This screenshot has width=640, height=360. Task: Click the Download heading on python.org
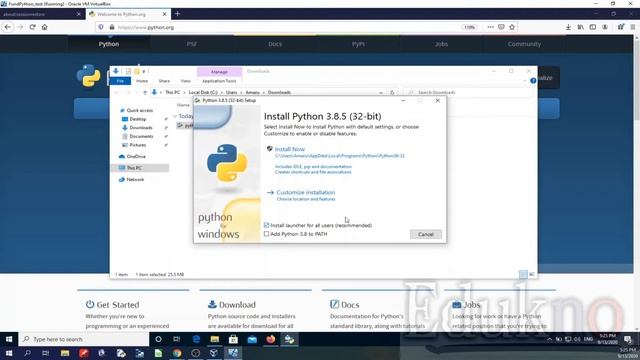coord(237,305)
